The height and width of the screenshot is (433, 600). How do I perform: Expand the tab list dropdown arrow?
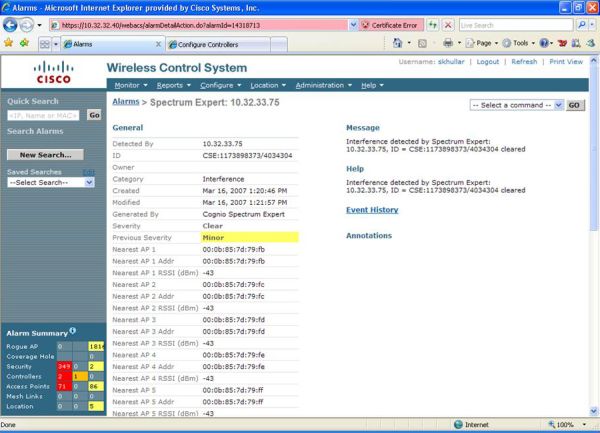pyautogui.click(x=56, y=44)
